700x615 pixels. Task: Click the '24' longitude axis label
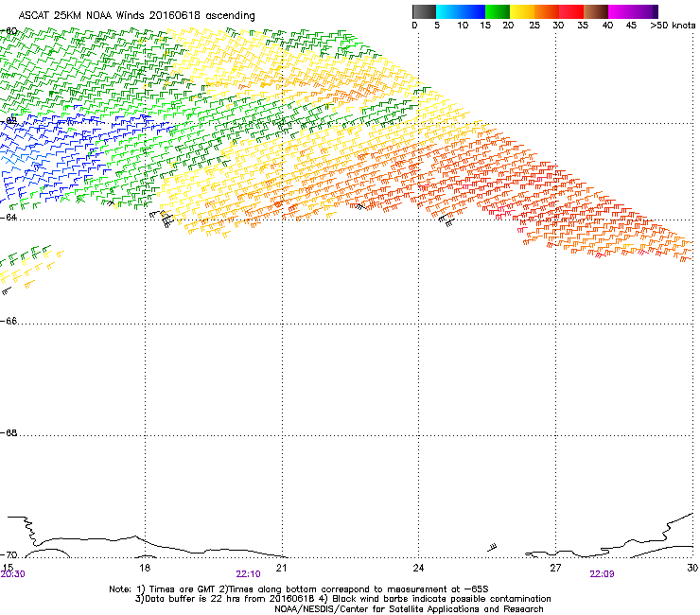[418, 568]
